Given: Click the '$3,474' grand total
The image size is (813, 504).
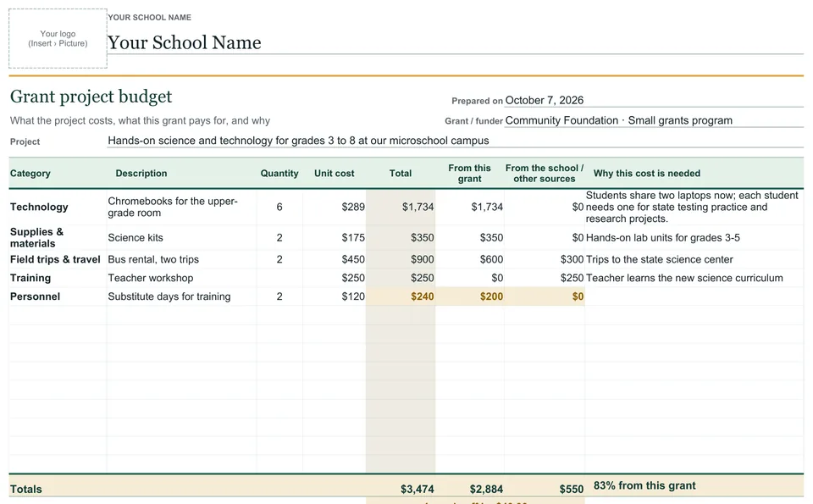Looking at the screenshot, I should point(417,489).
